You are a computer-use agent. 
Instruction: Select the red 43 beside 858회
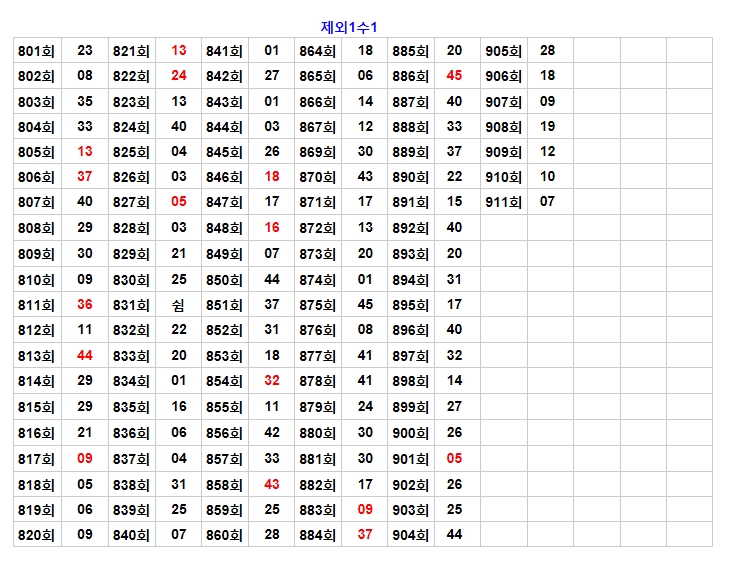coord(272,484)
